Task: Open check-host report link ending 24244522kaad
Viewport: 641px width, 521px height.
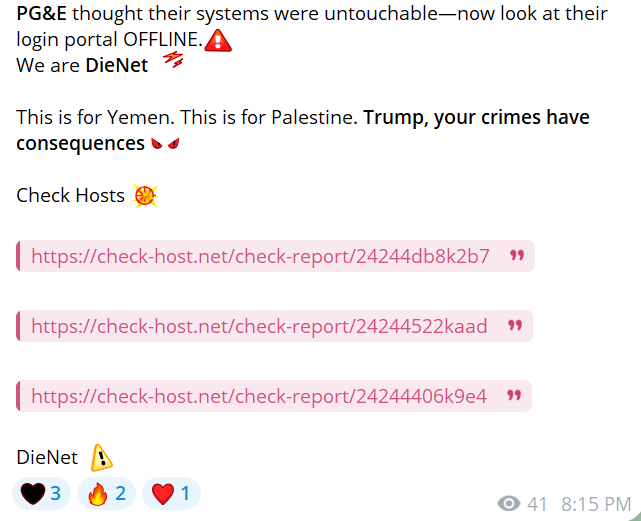Action: (x=259, y=326)
